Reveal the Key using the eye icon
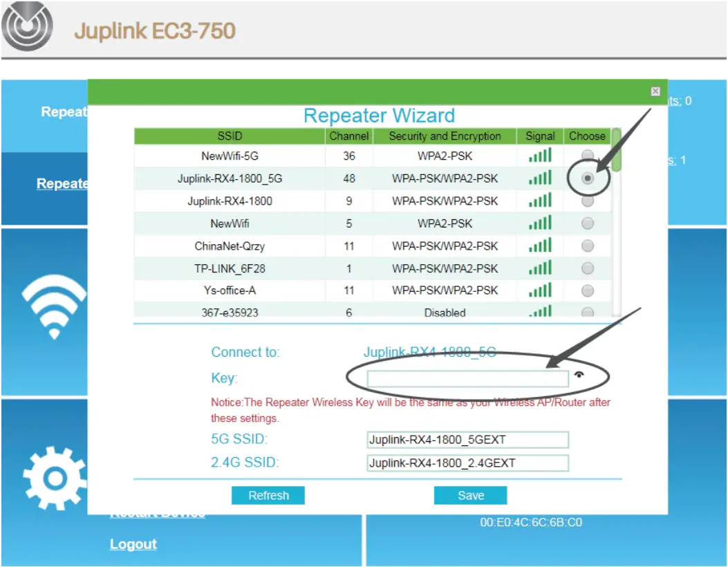Image resolution: width=728 pixels, height=567 pixels. [581, 373]
